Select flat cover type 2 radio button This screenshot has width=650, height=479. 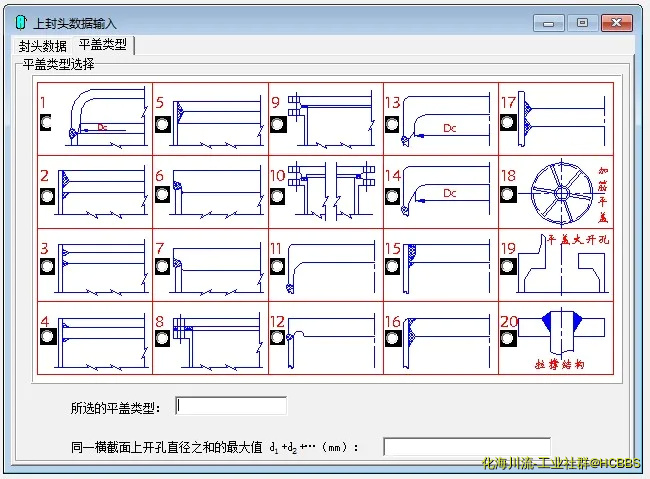coord(47,196)
